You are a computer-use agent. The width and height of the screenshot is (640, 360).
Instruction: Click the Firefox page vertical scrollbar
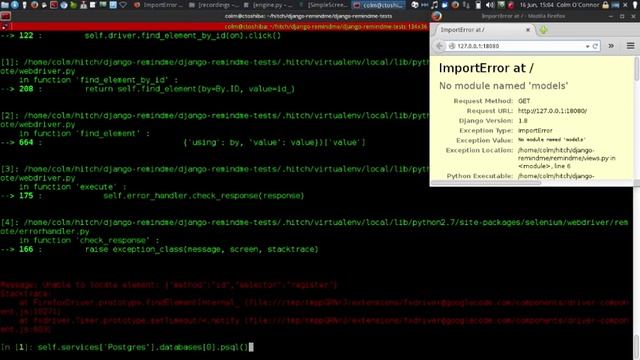(636, 69)
